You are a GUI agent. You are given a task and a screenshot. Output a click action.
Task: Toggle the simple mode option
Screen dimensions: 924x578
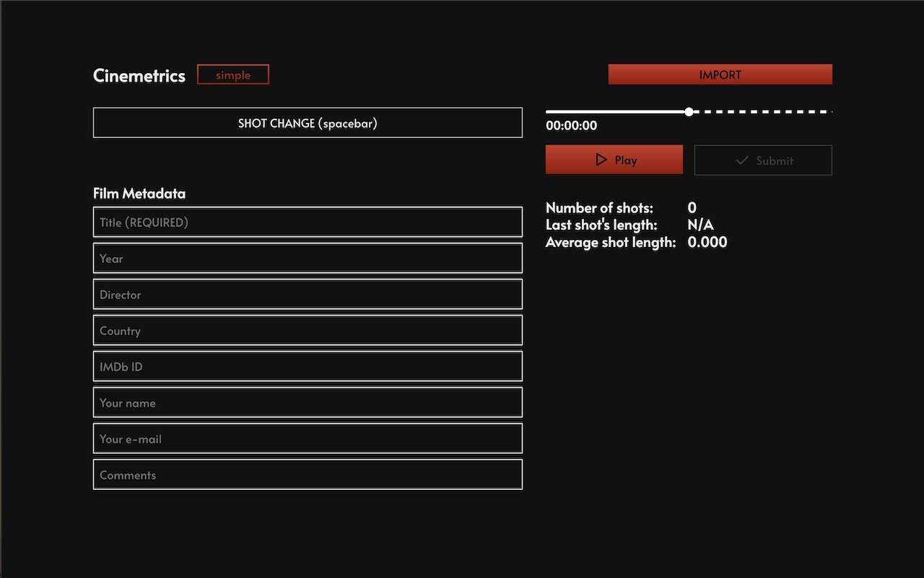(x=232, y=74)
